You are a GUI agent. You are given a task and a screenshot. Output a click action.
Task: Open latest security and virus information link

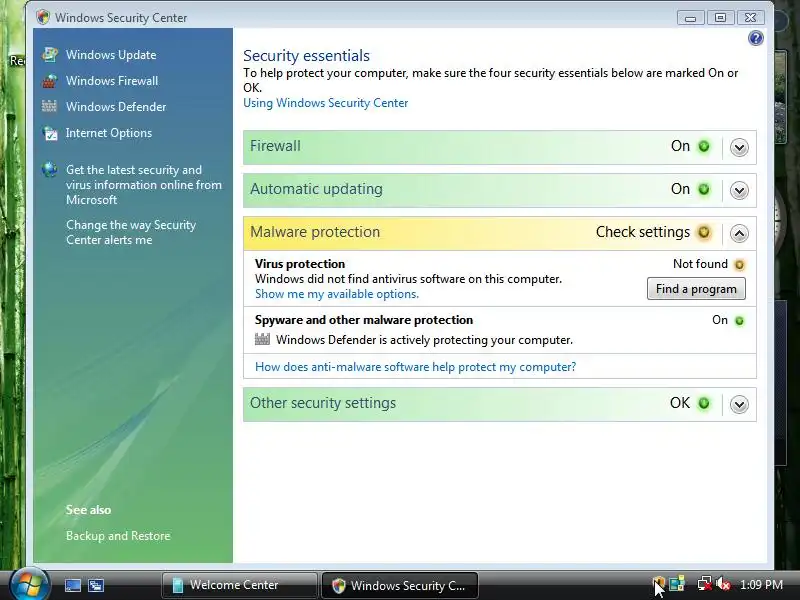pos(143,185)
